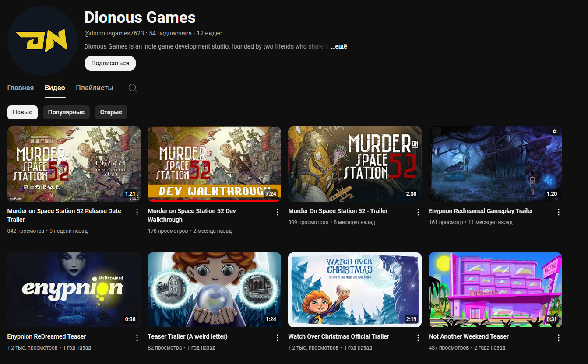Switch to the Видео tab
Screen dimensions: 588x364
click(55, 88)
